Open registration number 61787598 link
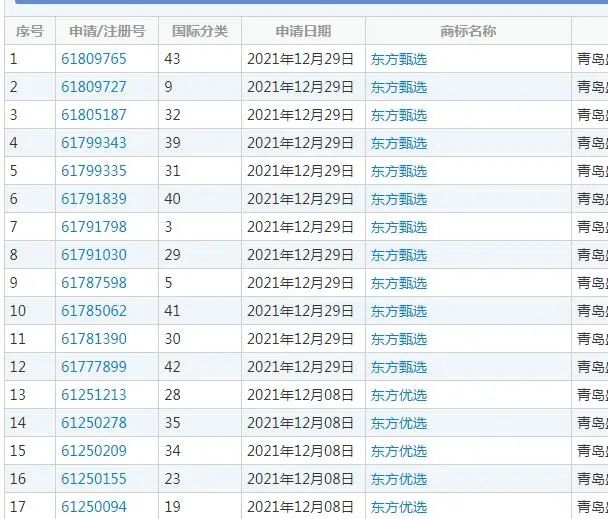Image resolution: width=608 pixels, height=519 pixels. click(94, 283)
